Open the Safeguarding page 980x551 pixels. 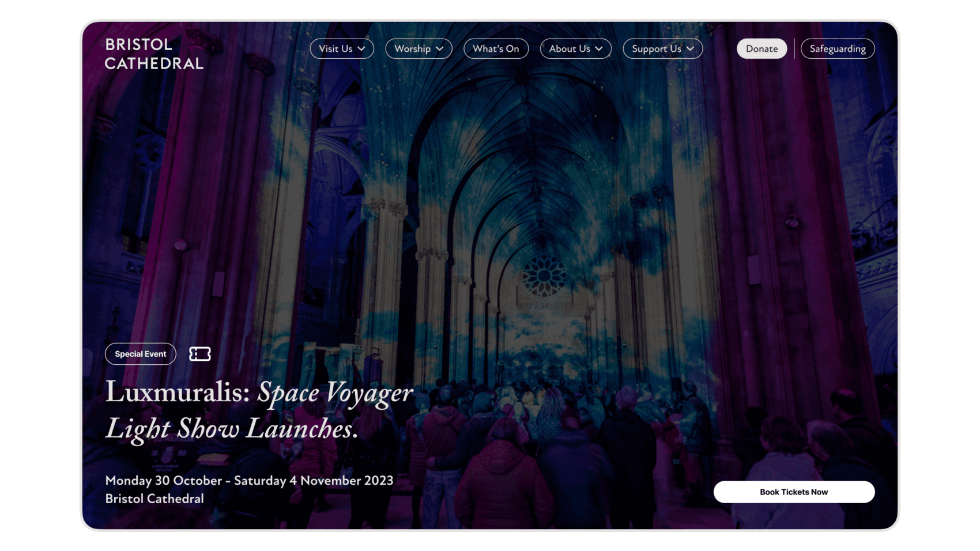(x=837, y=48)
